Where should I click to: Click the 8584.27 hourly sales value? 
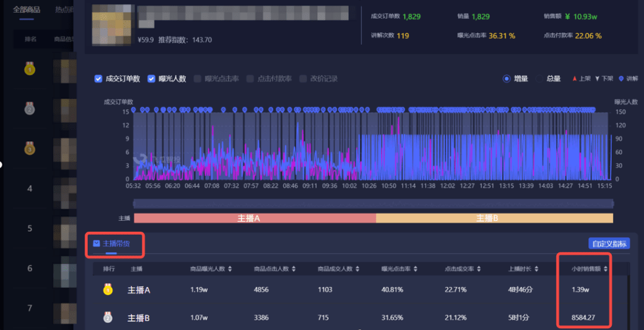(x=584, y=317)
